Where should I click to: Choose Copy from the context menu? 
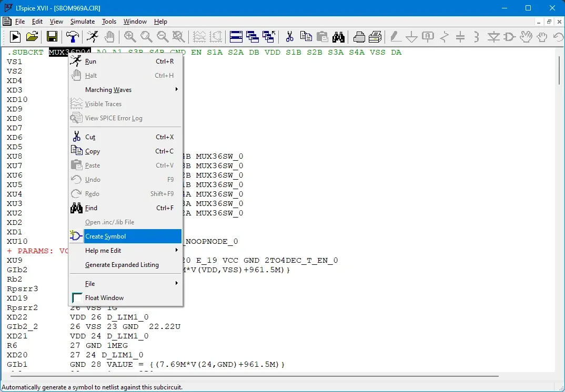[x=125, y=151]
